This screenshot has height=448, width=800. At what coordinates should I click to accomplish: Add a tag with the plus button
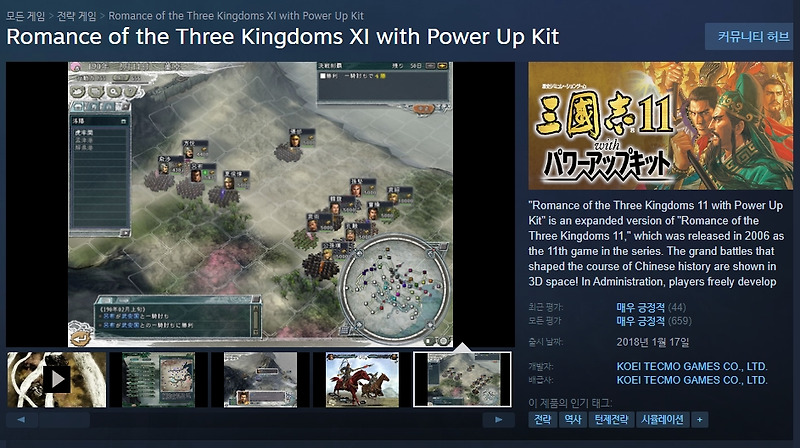pyautogui.click(x=699, y=419)
